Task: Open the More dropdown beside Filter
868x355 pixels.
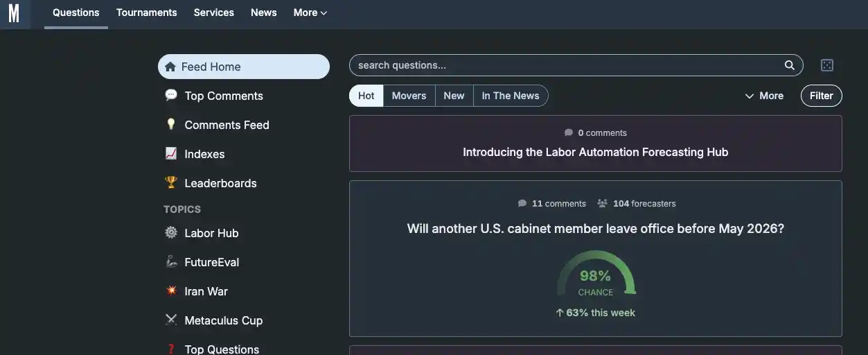Action: tap(764, 96)
